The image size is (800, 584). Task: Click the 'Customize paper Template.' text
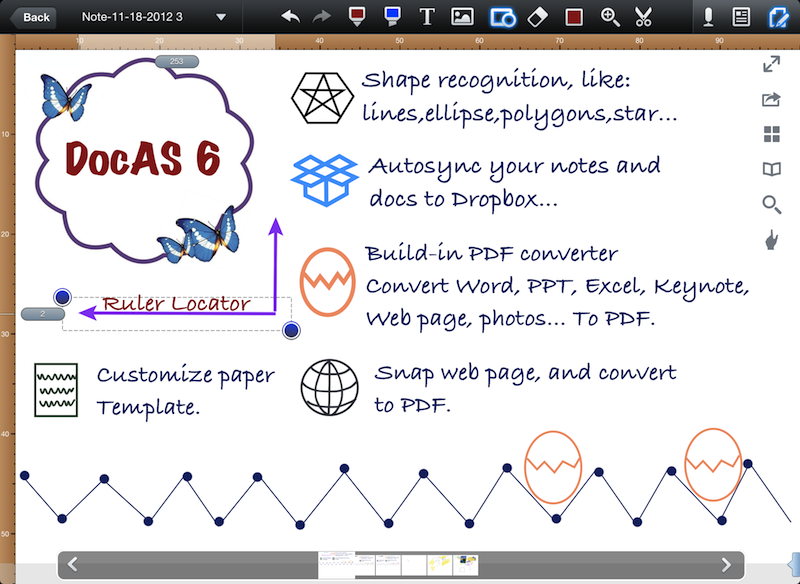click(x=186, y=392)
